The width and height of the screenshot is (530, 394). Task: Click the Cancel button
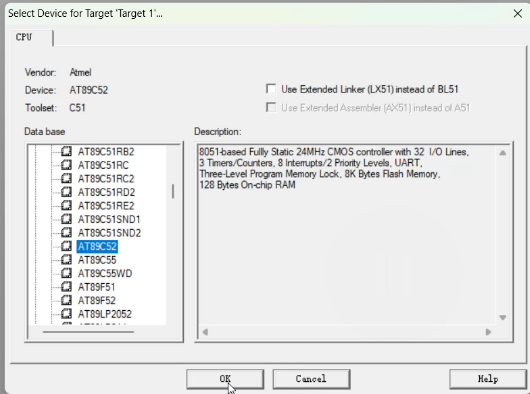[311, 379]
